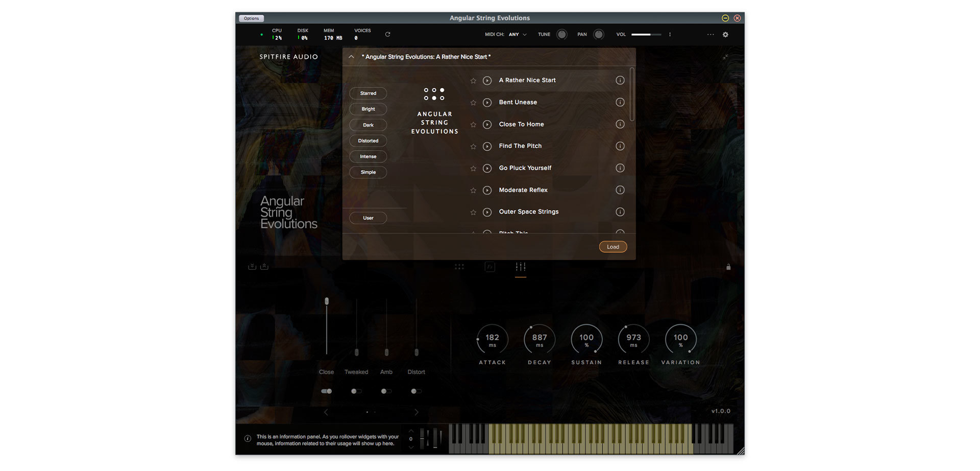Click the TUNE knob

(x=562, y=35)
